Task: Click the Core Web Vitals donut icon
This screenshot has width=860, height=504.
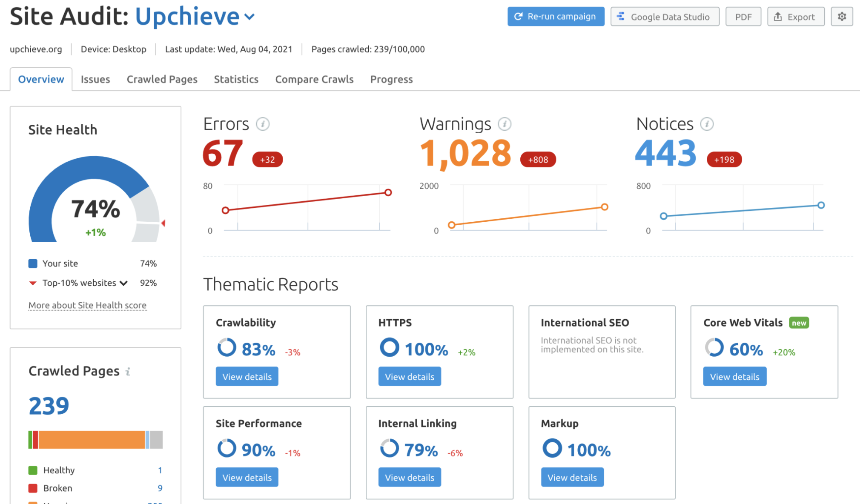Action: (714, 347)
